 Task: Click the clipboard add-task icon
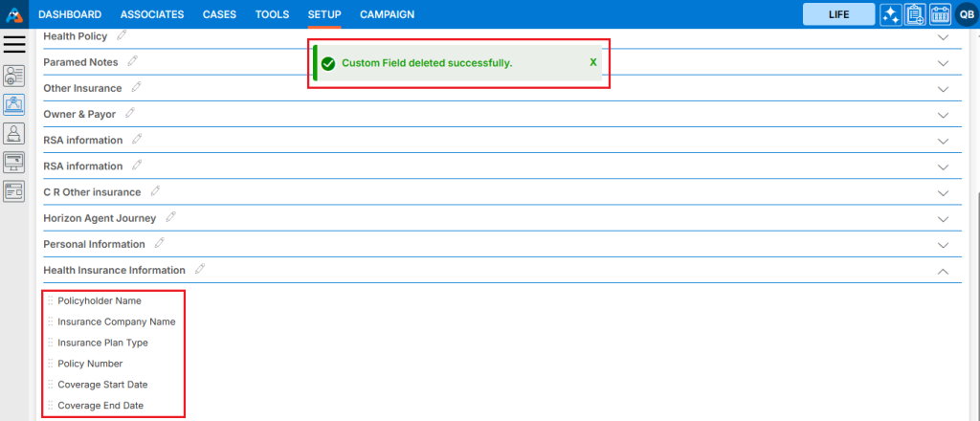tap(915, 14)
